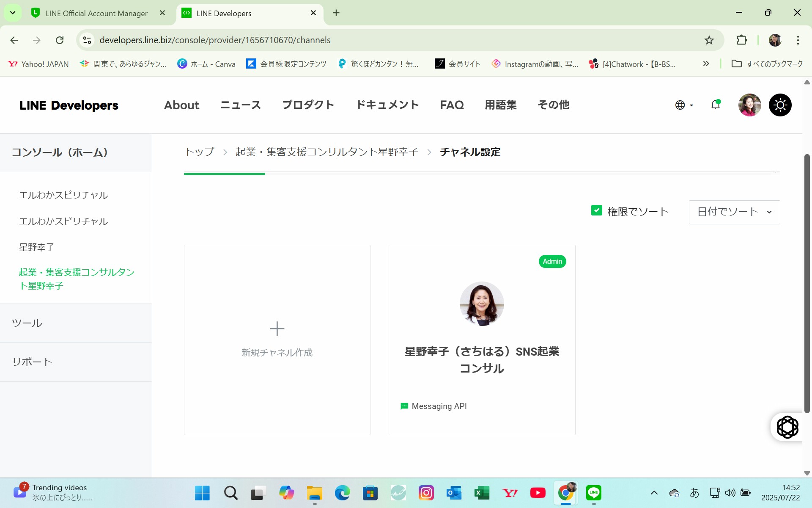The image size is (812, 508).
Task: Click the Messaging API green icon
Action: [404, 406]
